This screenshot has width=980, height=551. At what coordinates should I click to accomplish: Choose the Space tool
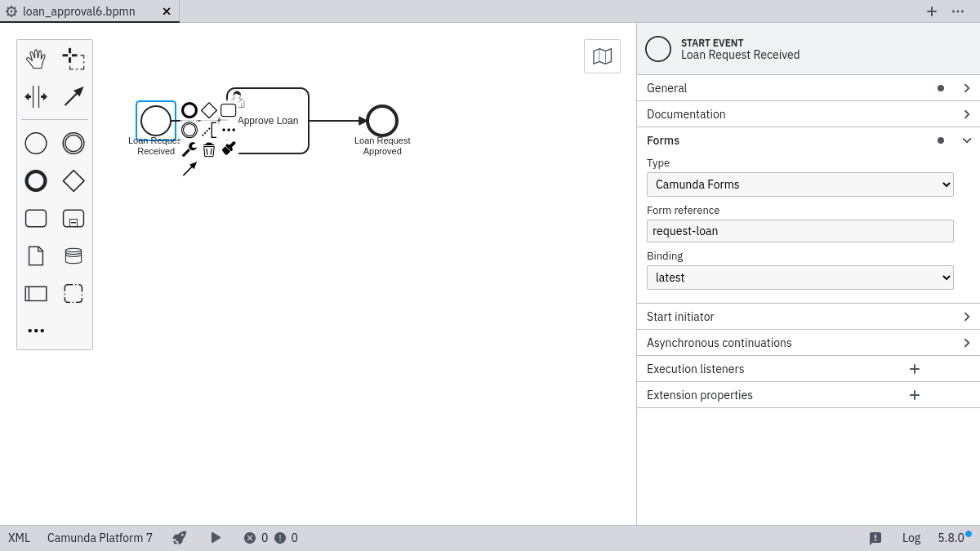point(36,96)
